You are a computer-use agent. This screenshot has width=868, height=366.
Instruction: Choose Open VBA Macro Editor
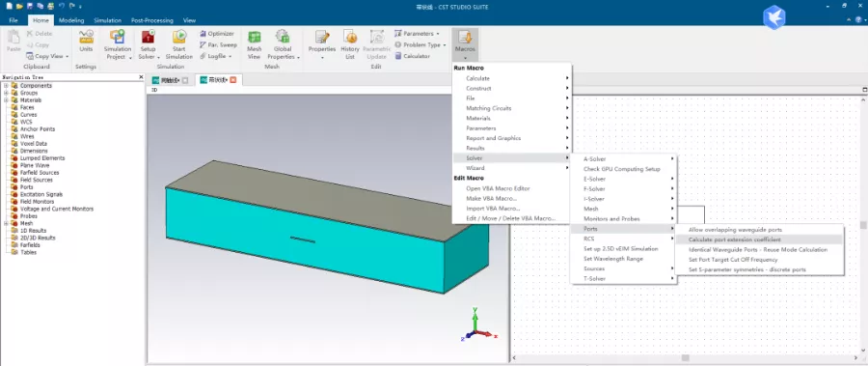[x=498, y=188]
